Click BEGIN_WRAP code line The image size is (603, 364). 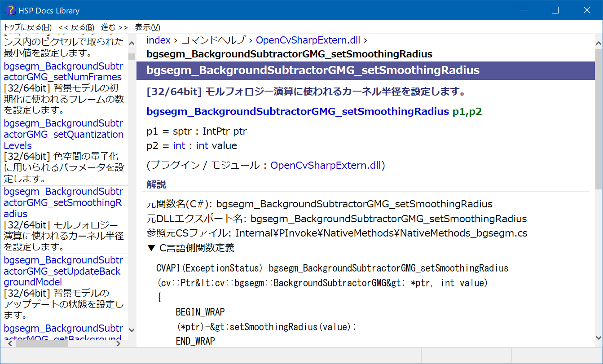200,312
